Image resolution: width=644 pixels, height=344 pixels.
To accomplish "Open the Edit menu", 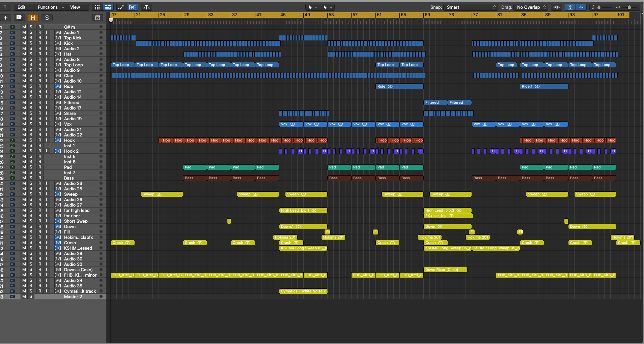I will click(x=24, y=7).
